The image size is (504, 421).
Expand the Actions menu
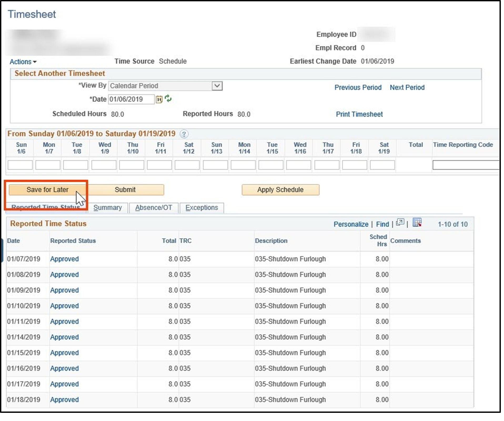coord(22,62)
